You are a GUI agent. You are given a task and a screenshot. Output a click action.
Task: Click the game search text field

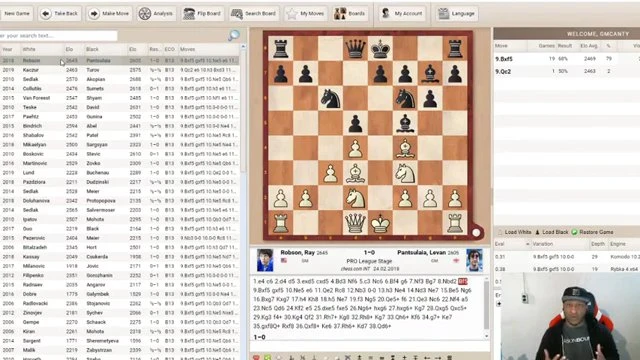(x=58, y=36)
